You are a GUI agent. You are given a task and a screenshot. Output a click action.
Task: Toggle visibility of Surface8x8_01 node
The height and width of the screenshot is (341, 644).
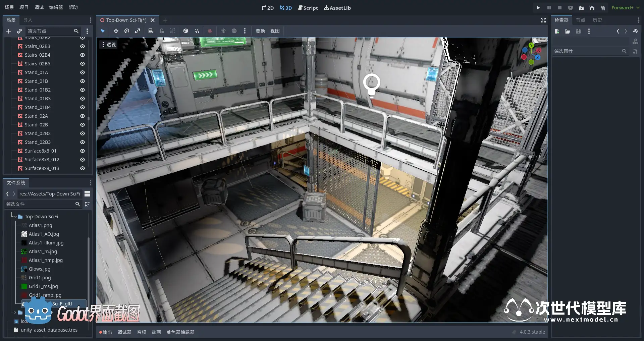tap(83, 151)
